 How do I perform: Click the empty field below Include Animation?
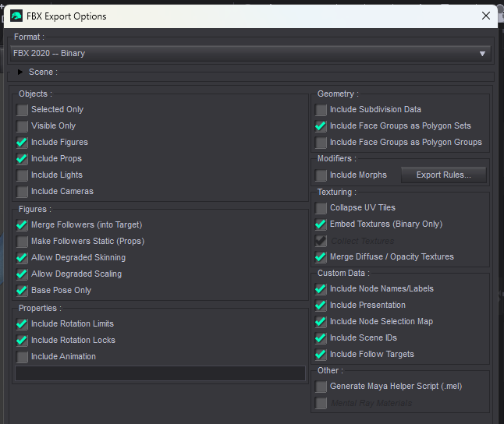[160, 373]
